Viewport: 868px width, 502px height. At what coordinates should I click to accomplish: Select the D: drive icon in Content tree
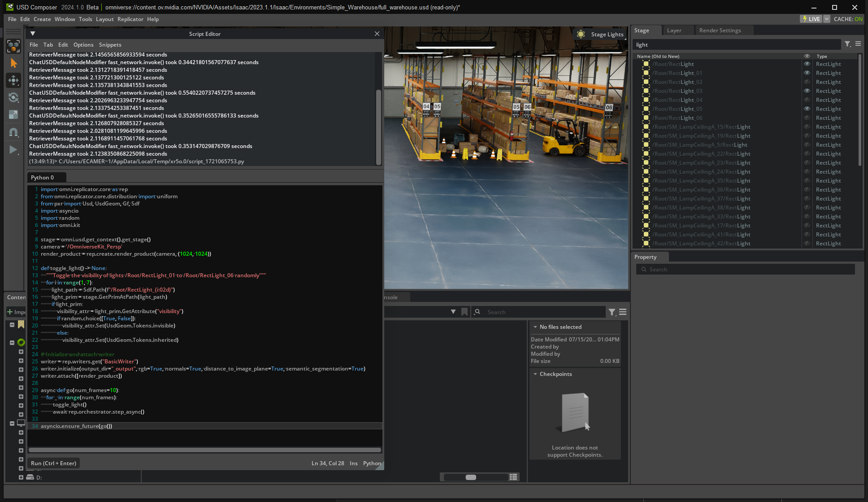click(30, 477)
